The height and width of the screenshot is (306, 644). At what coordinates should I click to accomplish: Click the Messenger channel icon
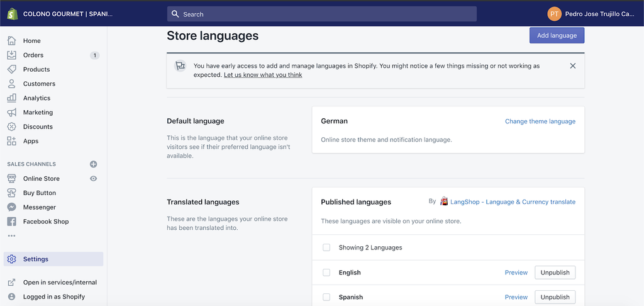pyautogui.click(x=11, y=207)
